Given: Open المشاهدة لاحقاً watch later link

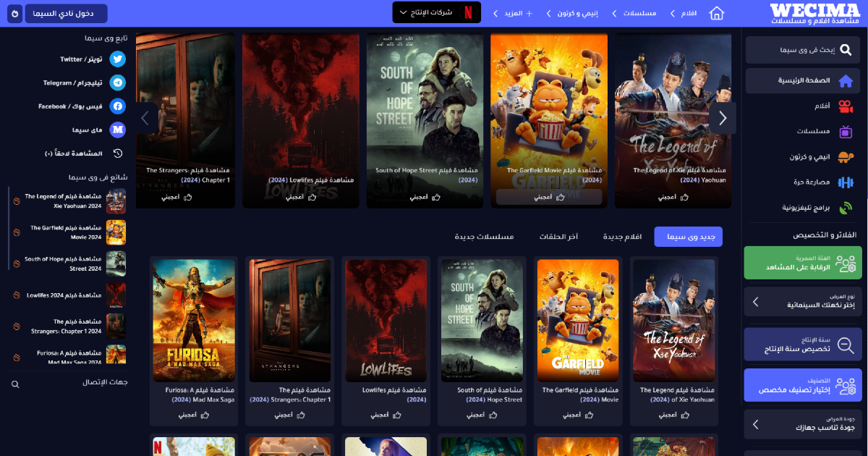Looking at the screenshot, I should pos(74,153).
